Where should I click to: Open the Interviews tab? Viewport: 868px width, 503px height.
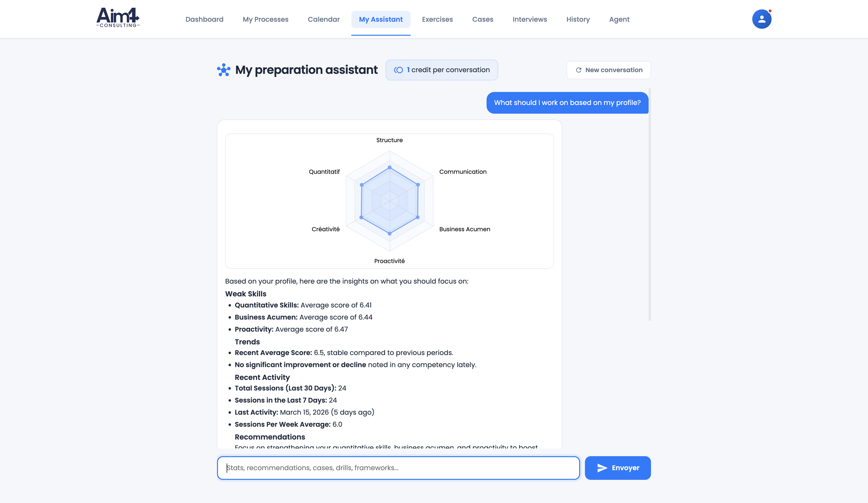tap(529, 19)
